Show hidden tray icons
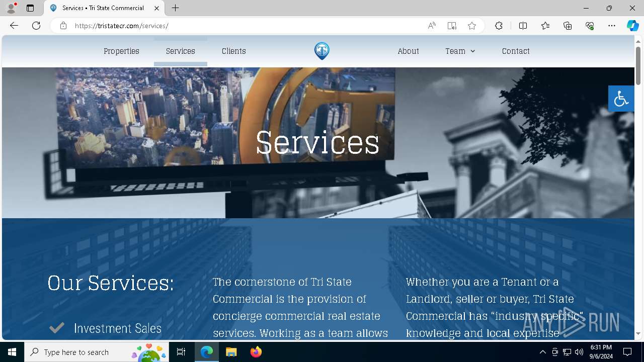The image size is (644, 362). click(x=542, y=352)
